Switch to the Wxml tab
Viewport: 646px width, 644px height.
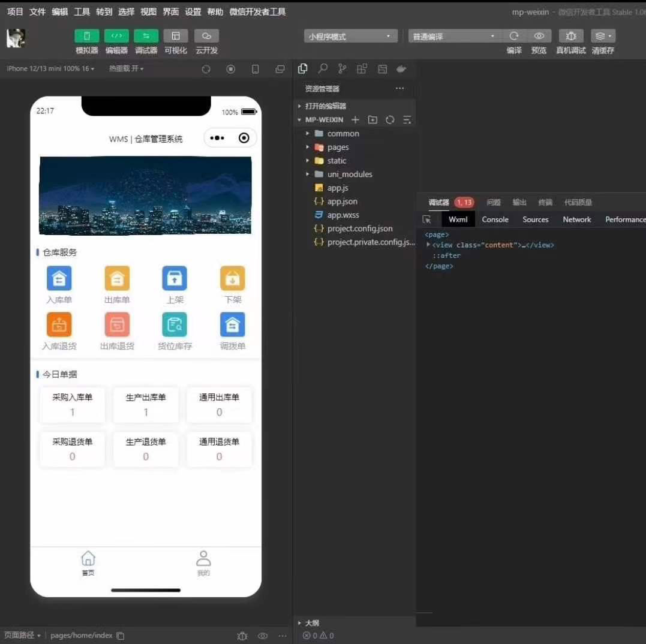click(458, 219)
